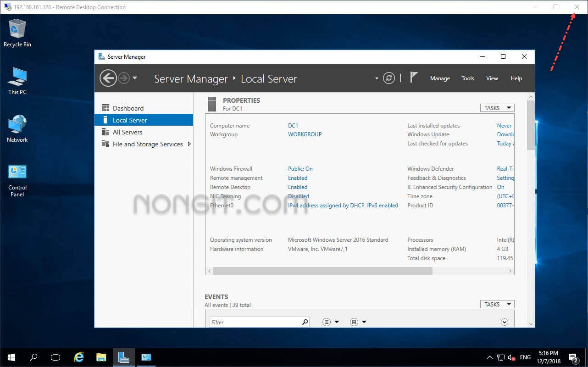Click Disabled next to NIC Teaming

[298, 196]
